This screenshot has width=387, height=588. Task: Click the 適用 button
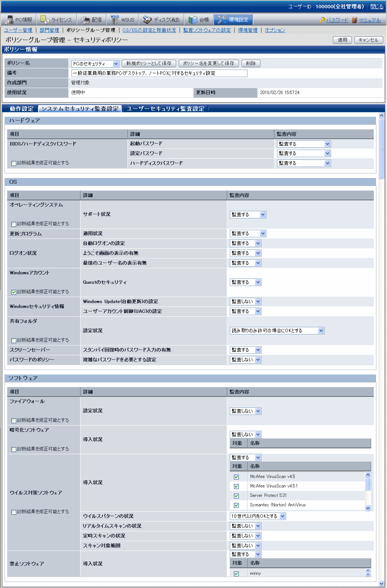342,40
